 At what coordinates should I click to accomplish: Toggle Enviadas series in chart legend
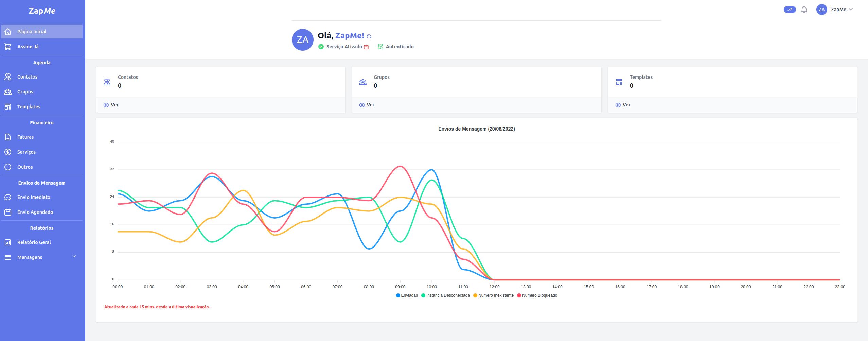pyautogui.click(x=407, y=295)
